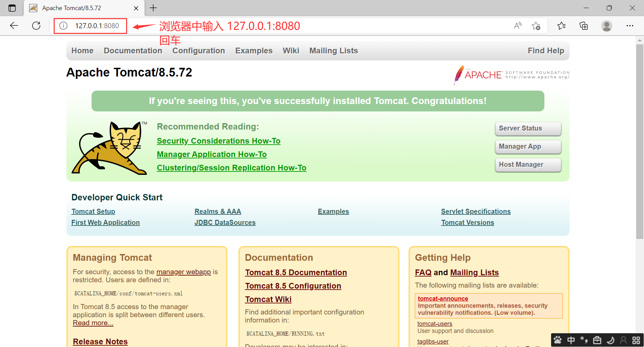Open the IME soft keyboard icon
This screenshot has width=644, height=347.
[597, 340]
